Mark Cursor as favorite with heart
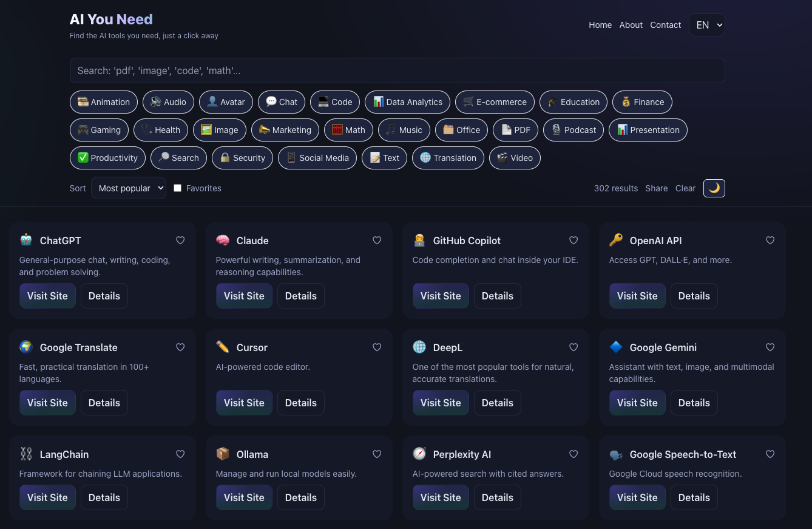812x529 pixels. 377,347
